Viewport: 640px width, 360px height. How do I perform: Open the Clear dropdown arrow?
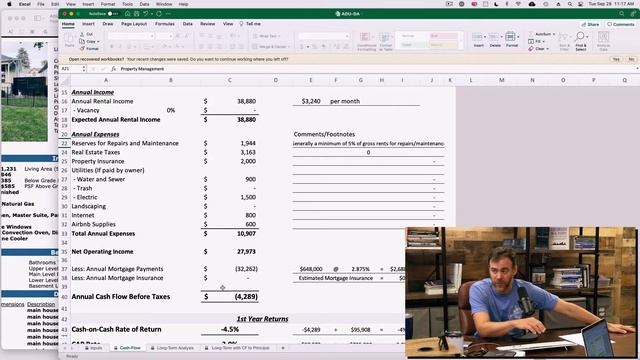[547, 49]
